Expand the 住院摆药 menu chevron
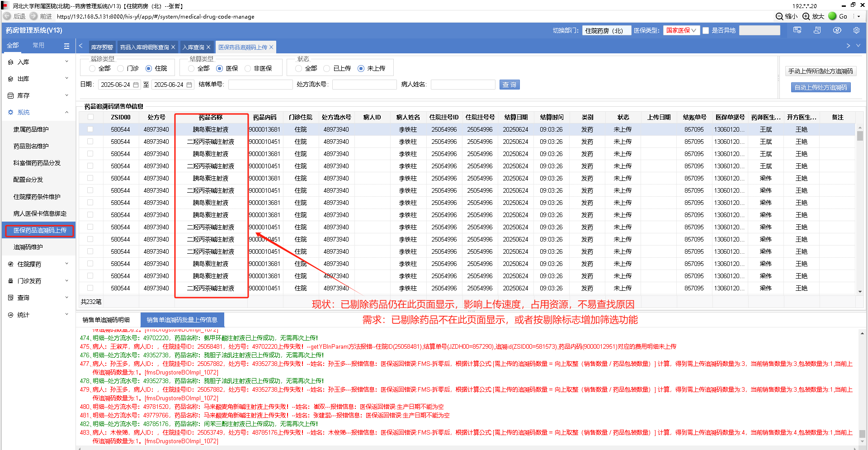 [x=67, y=264]
